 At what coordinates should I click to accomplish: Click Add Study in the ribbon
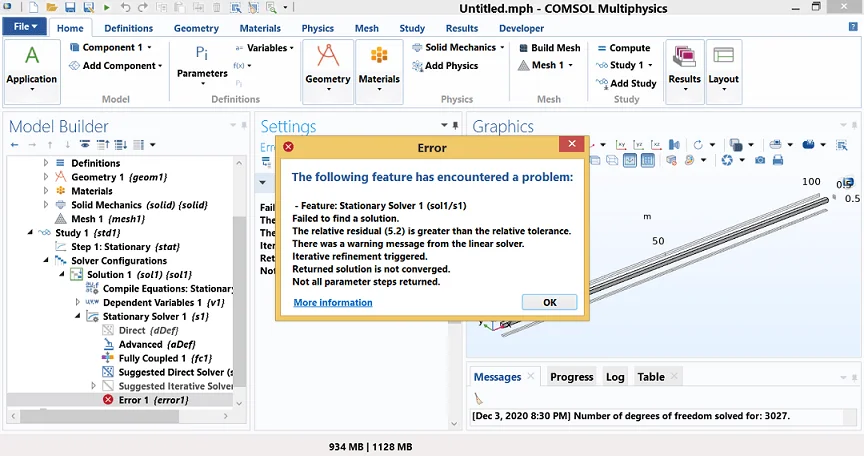pos(627,83)
